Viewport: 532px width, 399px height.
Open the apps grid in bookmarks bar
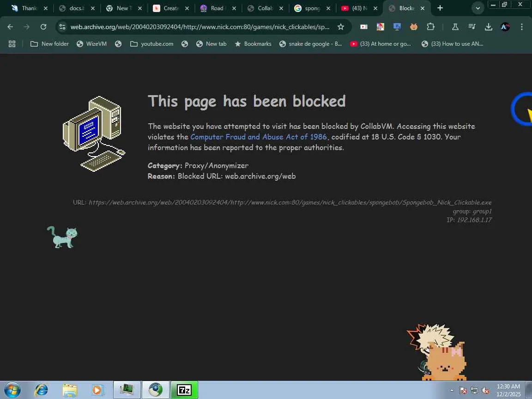pos(12,44)
